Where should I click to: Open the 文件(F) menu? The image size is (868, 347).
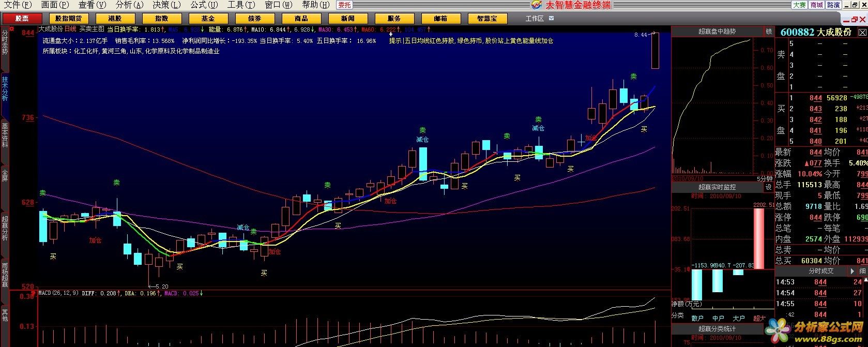point(17,5)
